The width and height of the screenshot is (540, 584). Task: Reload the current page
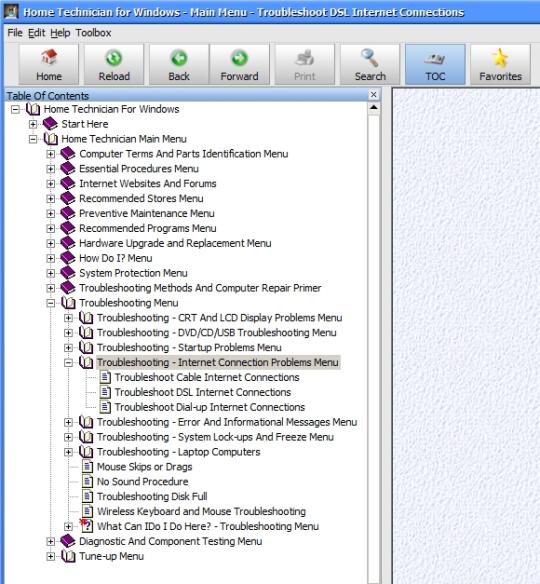(114, 65)
